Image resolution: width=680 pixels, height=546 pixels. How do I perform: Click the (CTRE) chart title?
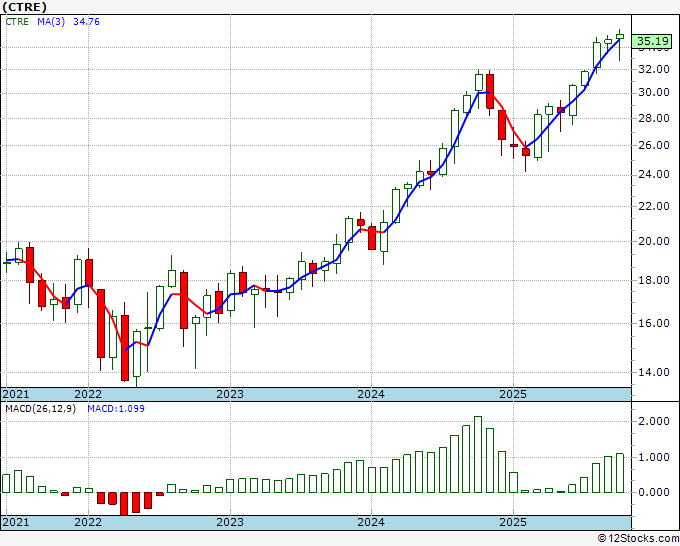(24, 7)
